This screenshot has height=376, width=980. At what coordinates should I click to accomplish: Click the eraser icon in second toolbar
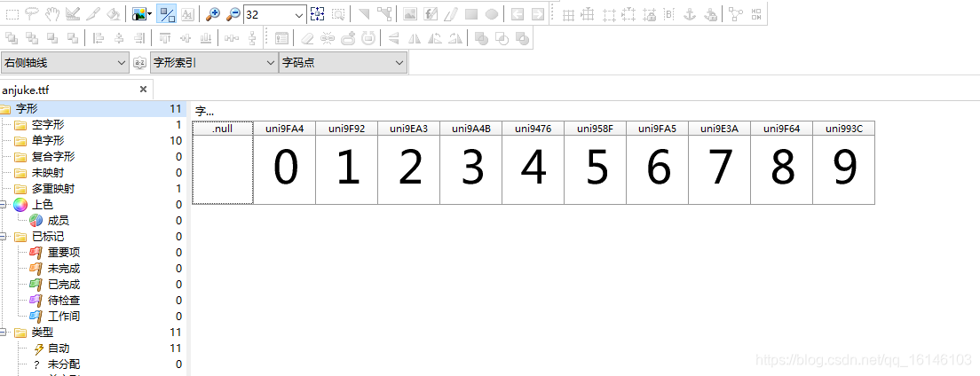coord(307,38)
